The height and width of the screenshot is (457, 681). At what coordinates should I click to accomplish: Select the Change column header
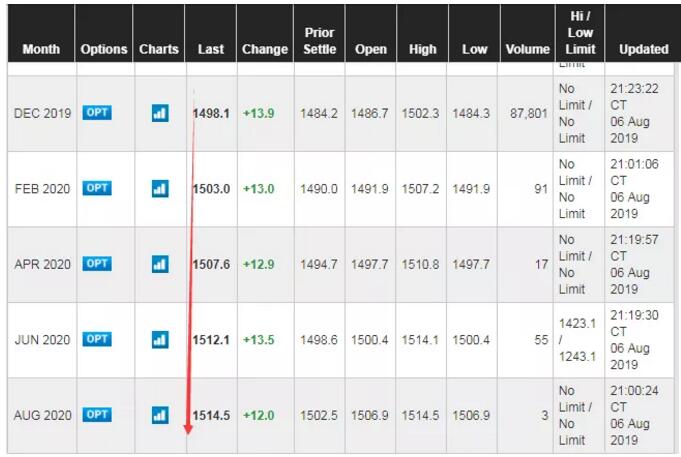coord(265,49)
